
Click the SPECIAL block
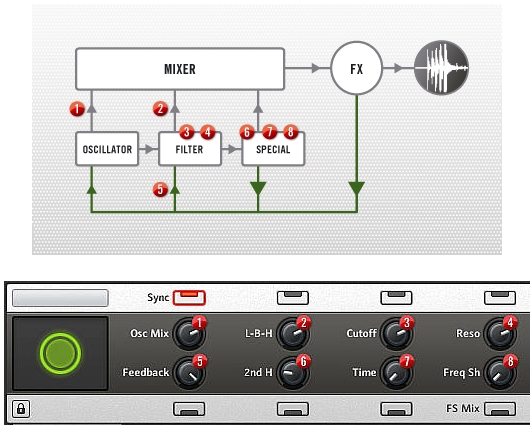[x=273, y=149]
